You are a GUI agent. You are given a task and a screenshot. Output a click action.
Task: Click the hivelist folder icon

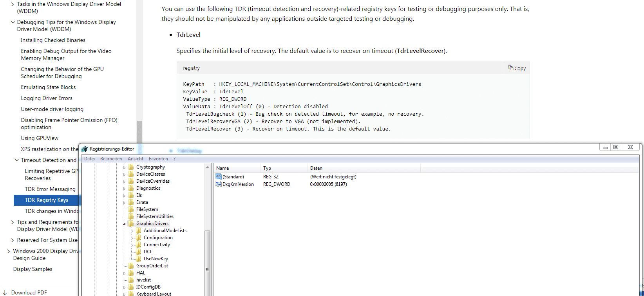(x=131, y=280)
